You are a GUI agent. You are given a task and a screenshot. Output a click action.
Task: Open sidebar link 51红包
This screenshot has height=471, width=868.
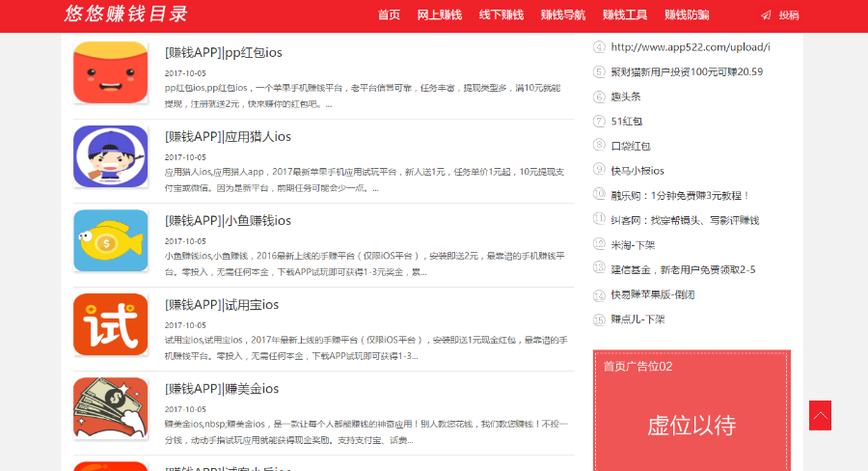click(627, 122)
